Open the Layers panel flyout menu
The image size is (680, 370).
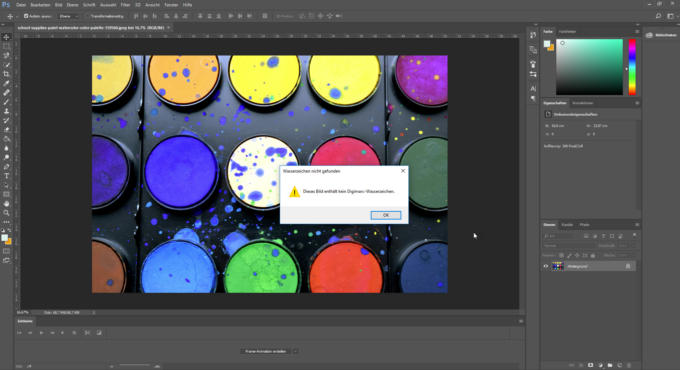(x=637, y=225)
